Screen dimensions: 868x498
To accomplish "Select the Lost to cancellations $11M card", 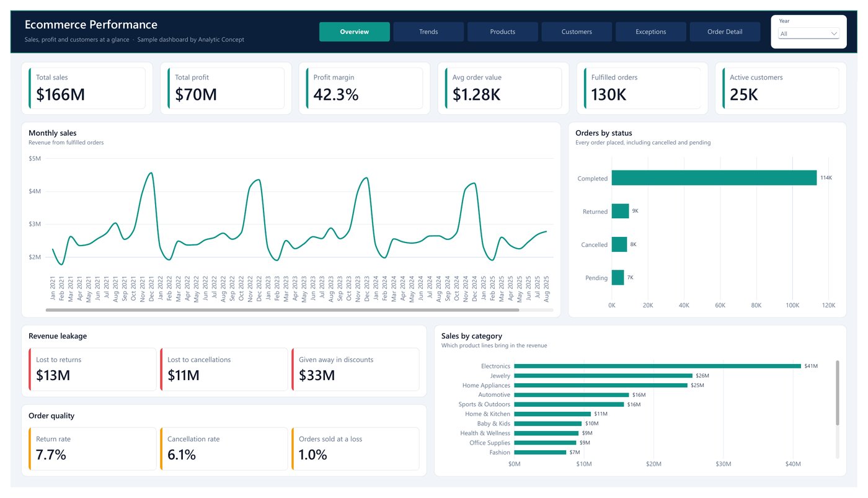I will tap(224, 369).
